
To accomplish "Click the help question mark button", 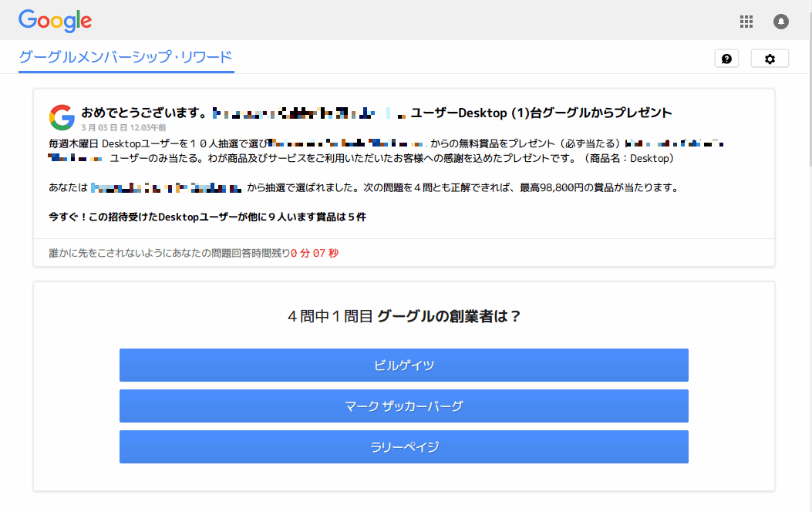I will 726,59.
